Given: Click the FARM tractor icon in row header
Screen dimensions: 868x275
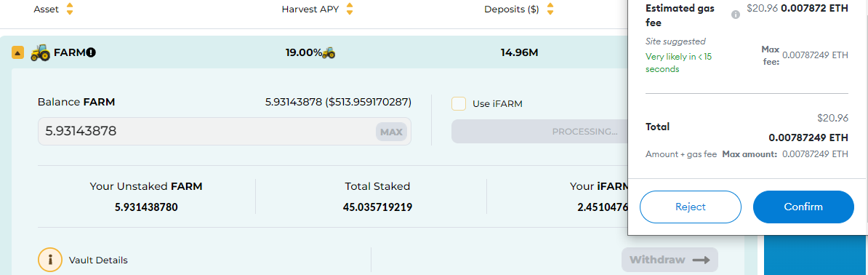Looking at the screenshot, I should (41, 52).
